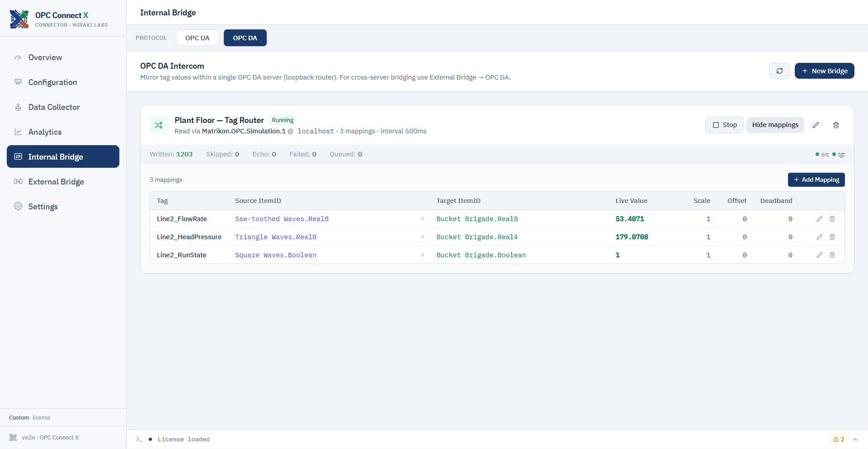Delete the Plant Floor bridge trash icon
This screenshot has width=868, height=449.
[x=836, y=125]
